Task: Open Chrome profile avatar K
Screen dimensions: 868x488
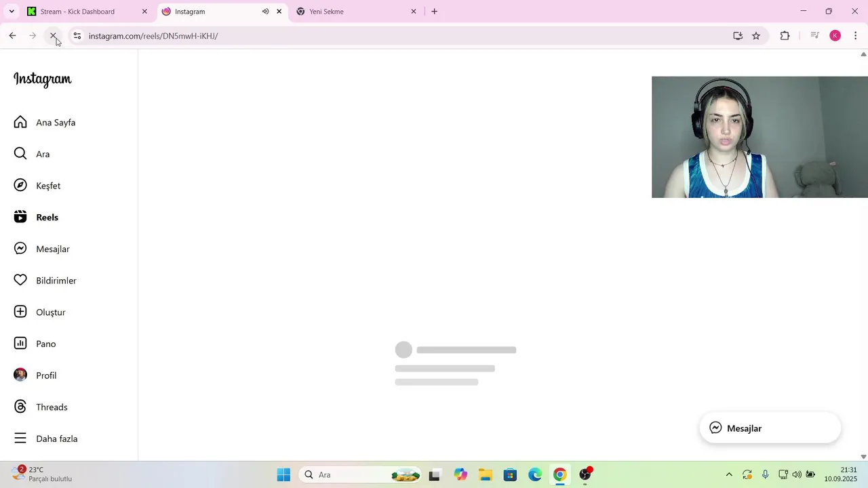Action: [x=835, y=36]
